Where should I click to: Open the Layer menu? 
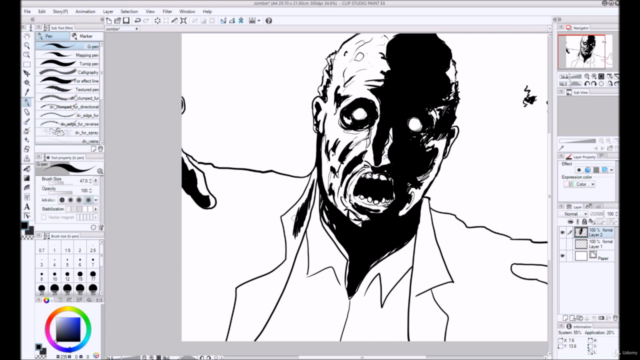tap(108, 11)
